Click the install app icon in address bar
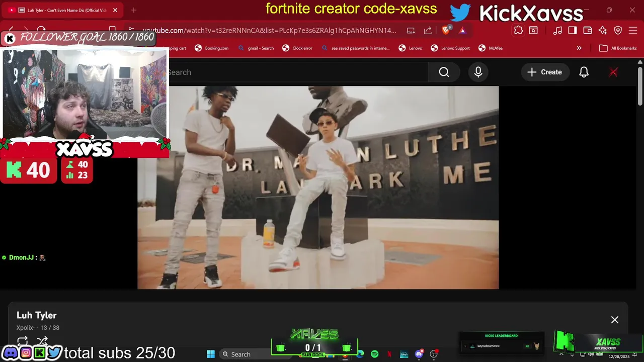Image resolution: width=644 pixels, height=362 pixels. [411, 30]
